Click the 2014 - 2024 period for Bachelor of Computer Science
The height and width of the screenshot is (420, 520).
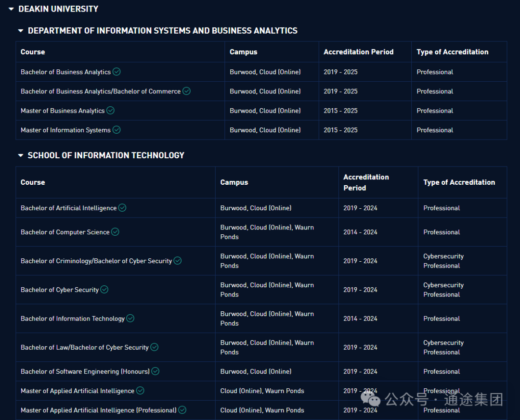tap(360, 232)
